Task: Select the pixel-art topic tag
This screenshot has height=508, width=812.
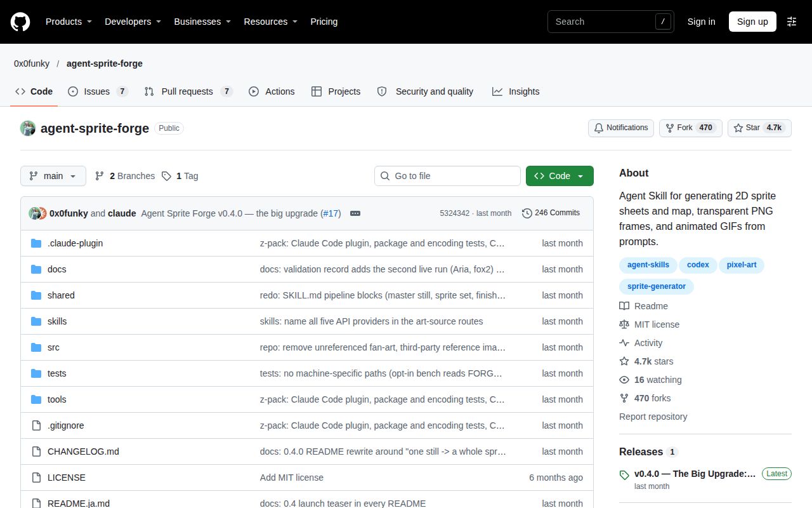Action: point(742,265)
